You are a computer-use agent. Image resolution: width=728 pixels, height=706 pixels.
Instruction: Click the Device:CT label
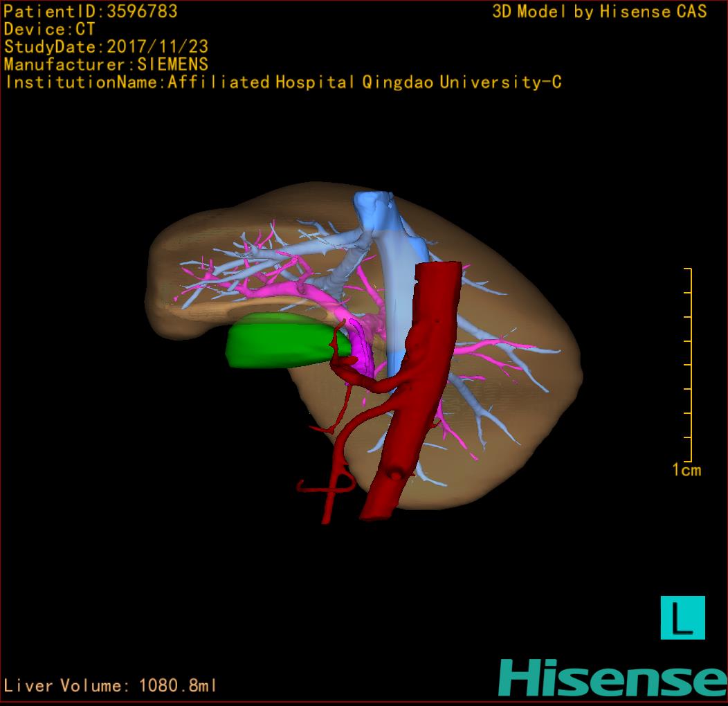click(x=49, y=29)
